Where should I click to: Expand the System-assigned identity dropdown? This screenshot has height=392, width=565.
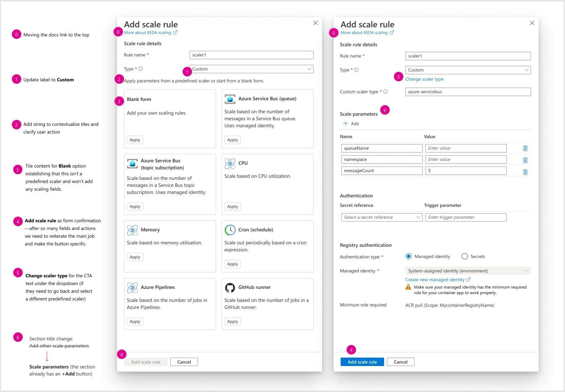click(x=468, y=271)
